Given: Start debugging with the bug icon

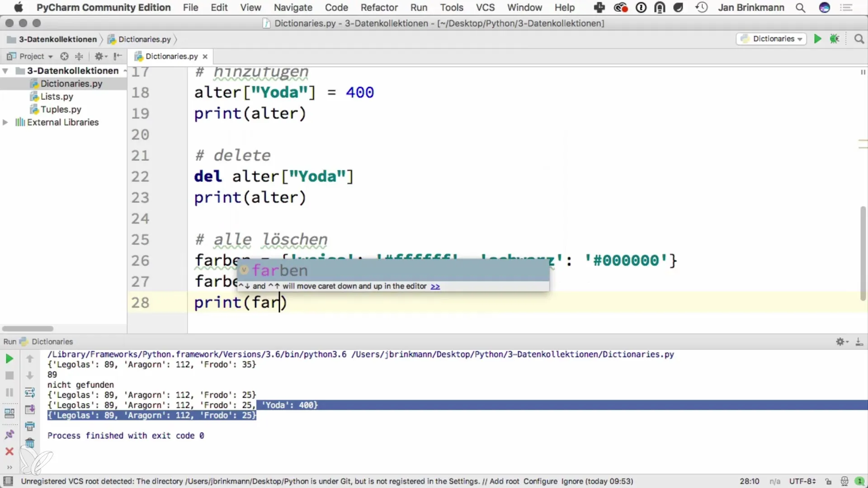Looking at the screenshot, I should tap(835, 39).
